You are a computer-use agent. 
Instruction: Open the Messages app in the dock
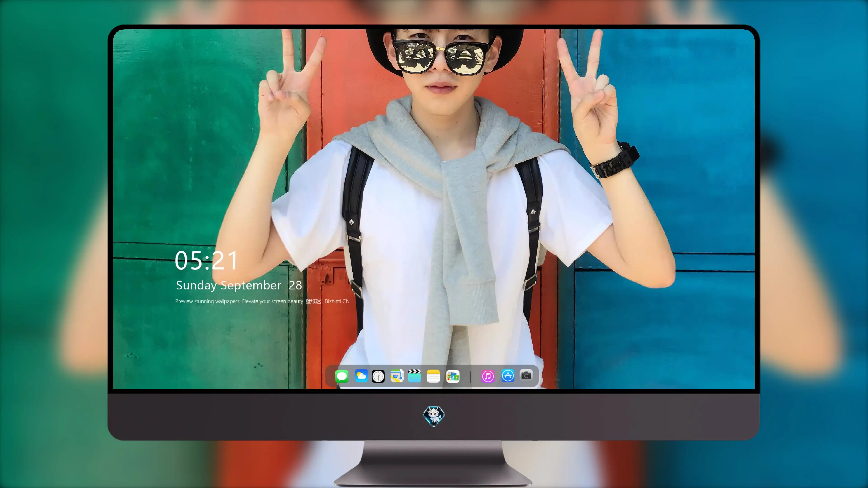(x=342, y=376)
